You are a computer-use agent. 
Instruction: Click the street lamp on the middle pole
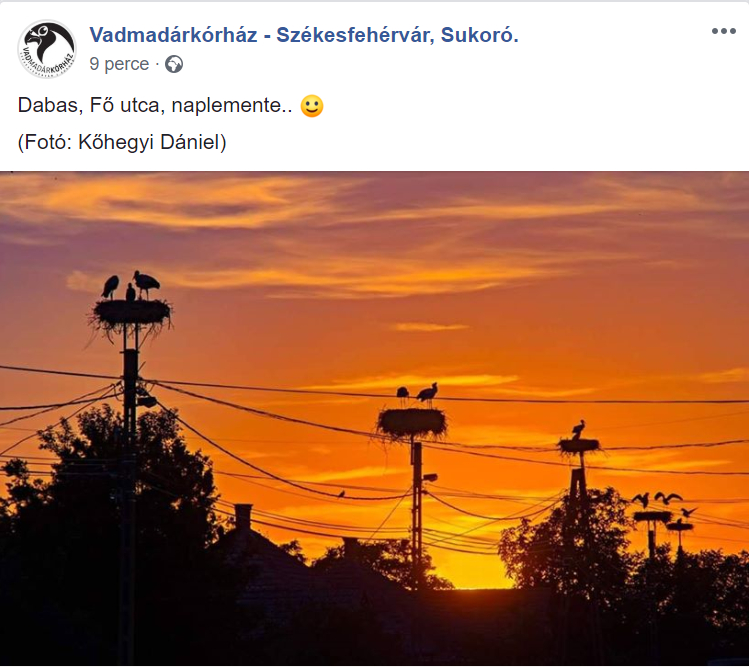click(x=429, y=477)
